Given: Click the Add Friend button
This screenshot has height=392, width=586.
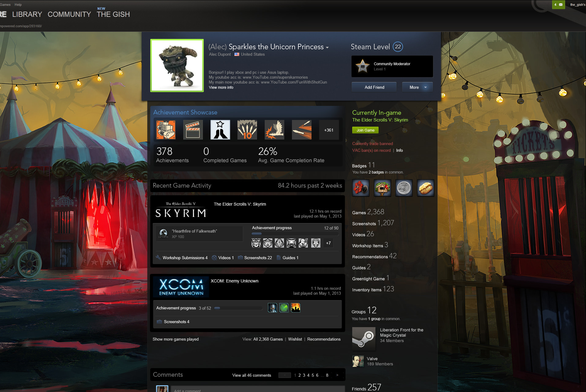Looking at the screenshot, I should pos(374,87).
